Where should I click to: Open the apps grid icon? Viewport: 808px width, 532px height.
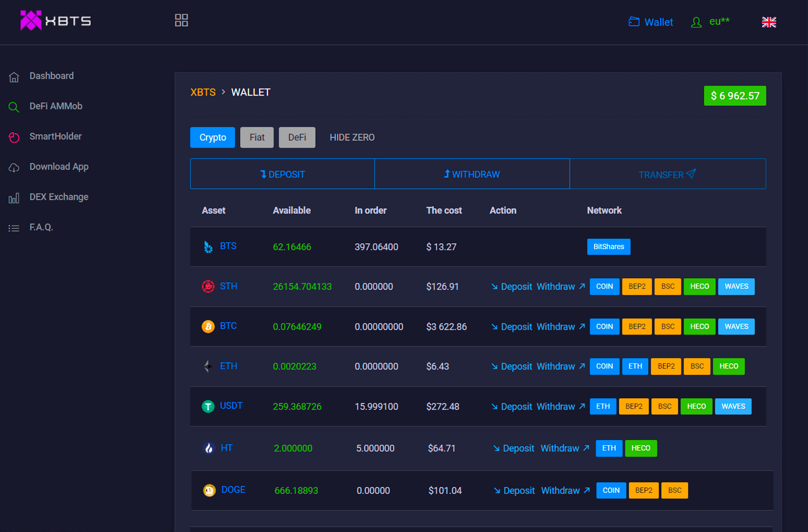pos(181,20)
